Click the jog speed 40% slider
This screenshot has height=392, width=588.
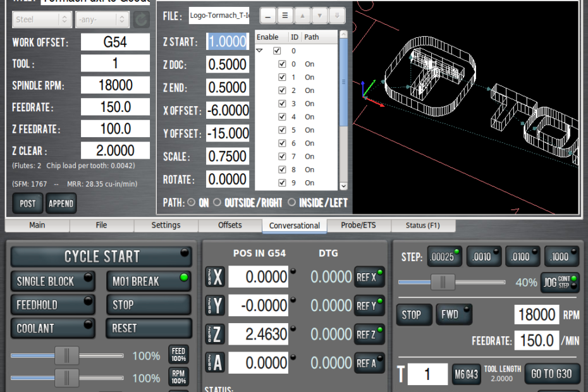pyautogui.click(x=452, y=282)
